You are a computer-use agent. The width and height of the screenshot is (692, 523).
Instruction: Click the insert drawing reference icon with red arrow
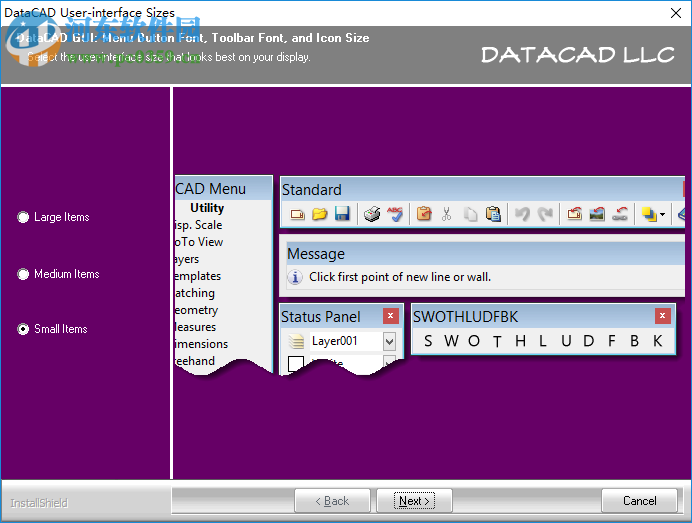pos(574,214)
